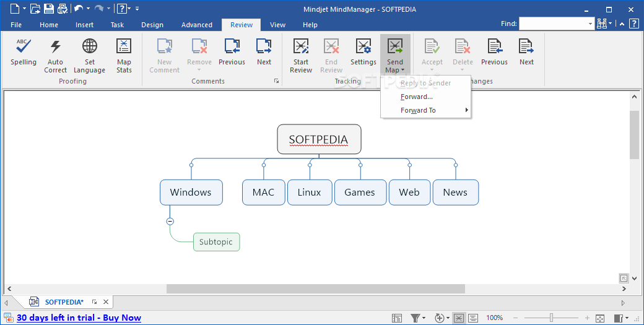Click the horizontal scrollbar thumb
The width and height of the screenshot is (644, 325).
coord(315,289)
